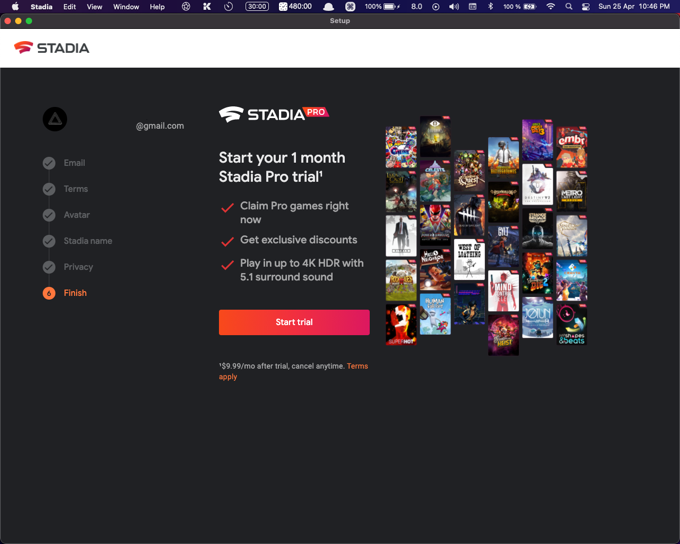Screen dimensions: 680x544
Task: Click the hat-shaped menu bar icon
Action: point(329,7)
